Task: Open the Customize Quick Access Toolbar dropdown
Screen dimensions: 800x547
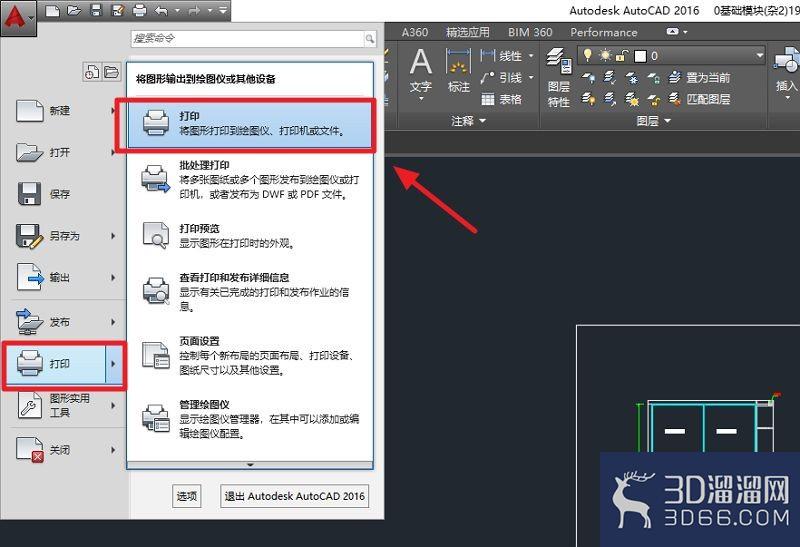Action: (223, 10)
